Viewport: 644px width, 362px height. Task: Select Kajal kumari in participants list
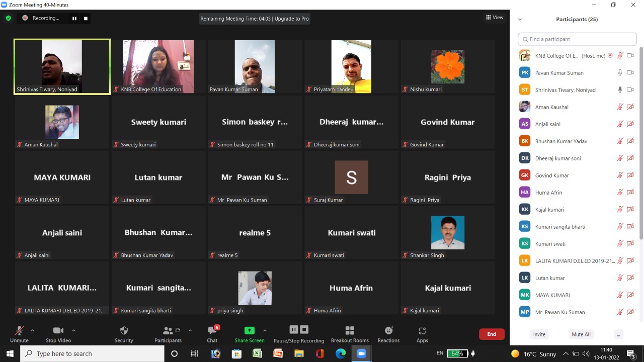[577, 210]
